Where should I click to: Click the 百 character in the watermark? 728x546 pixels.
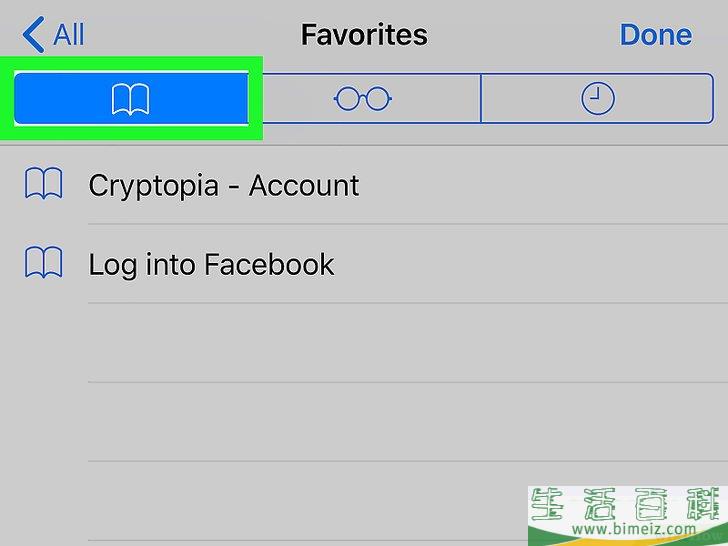click(x=651, y=504)
